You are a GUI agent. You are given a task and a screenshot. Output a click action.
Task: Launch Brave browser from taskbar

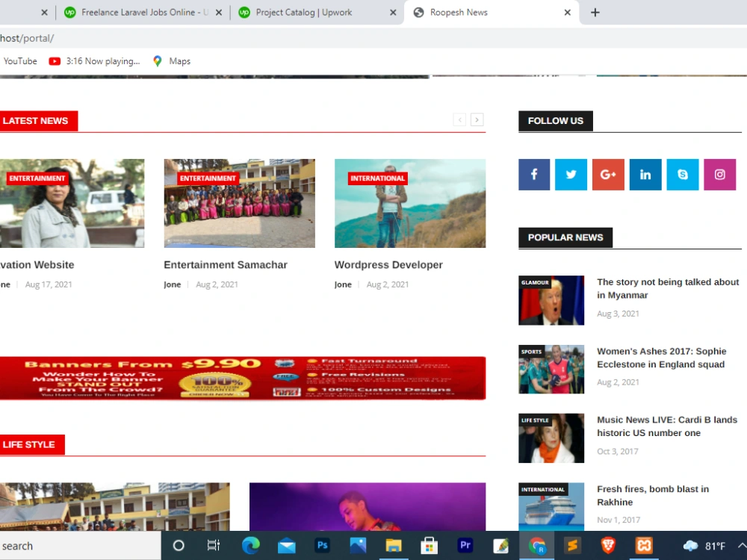(x=608, y=546)
